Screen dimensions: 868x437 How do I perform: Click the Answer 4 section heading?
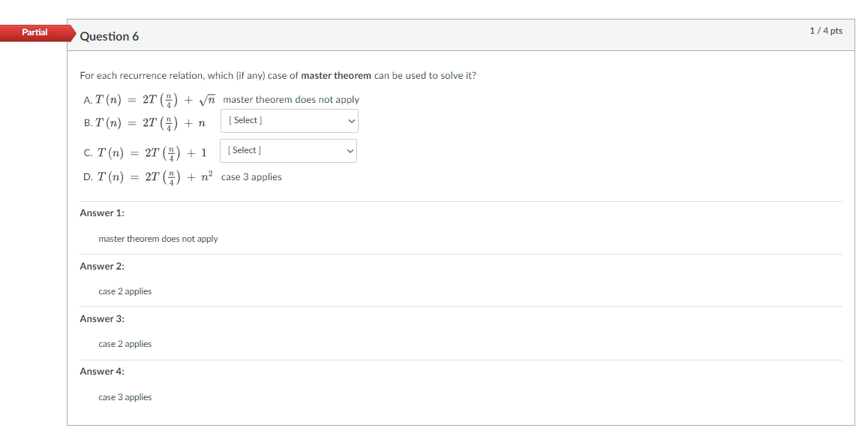(101, 371)
